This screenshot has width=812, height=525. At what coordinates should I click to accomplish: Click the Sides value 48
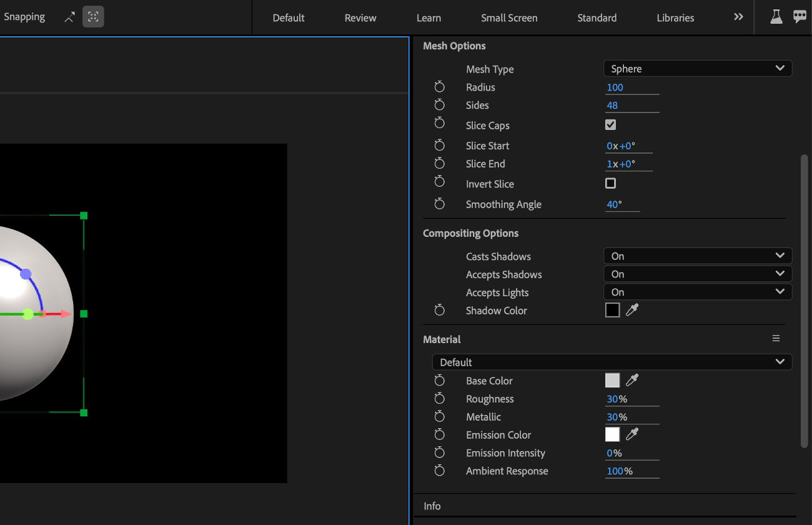pos(612,106)
